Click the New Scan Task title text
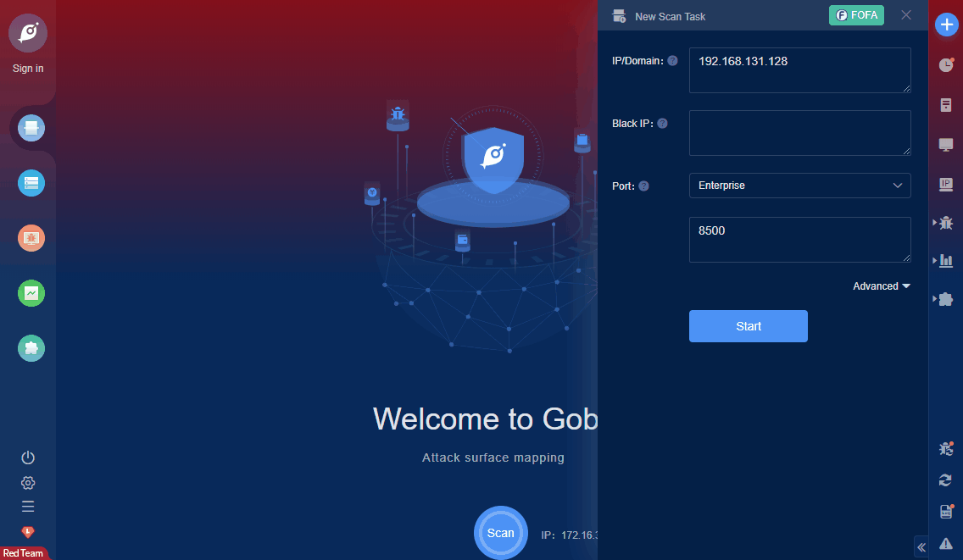 pyautogui.click(x=670, y=17)
